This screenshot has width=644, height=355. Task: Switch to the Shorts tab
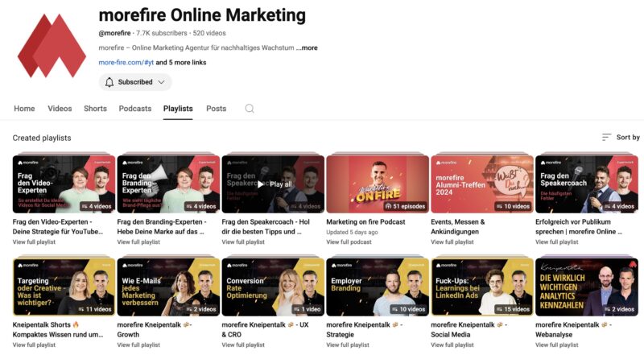point(95,109)
